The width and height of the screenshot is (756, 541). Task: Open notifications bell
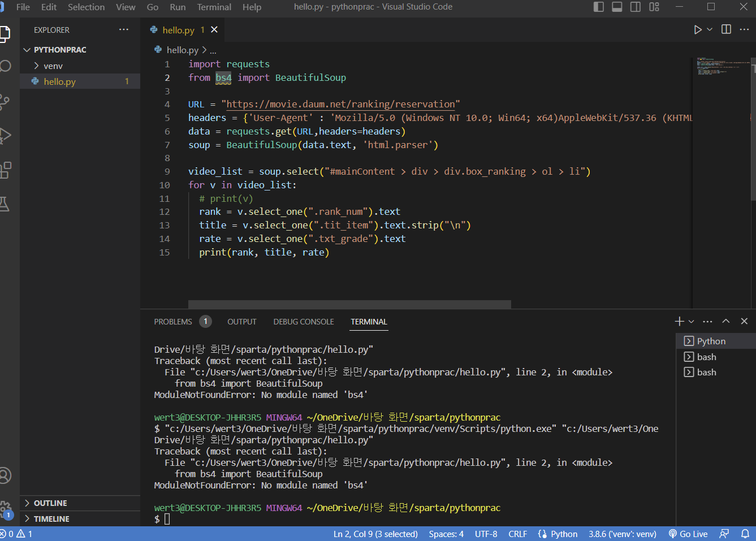pyautogui.click(x=745, y=534)
